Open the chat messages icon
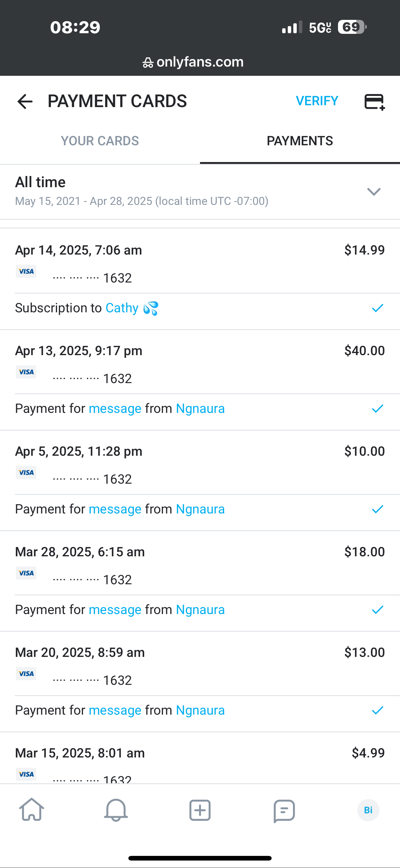The image size is (400, 868). 284,810
